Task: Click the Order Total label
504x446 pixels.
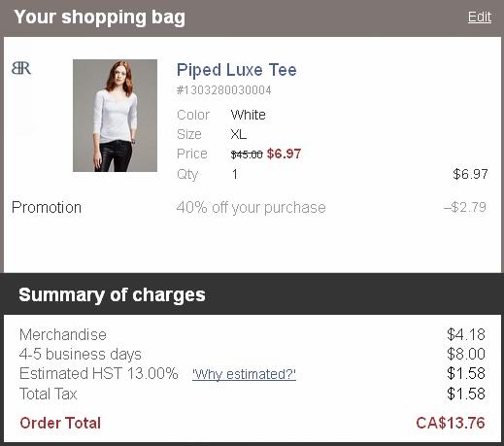Action: coord(60,423)
